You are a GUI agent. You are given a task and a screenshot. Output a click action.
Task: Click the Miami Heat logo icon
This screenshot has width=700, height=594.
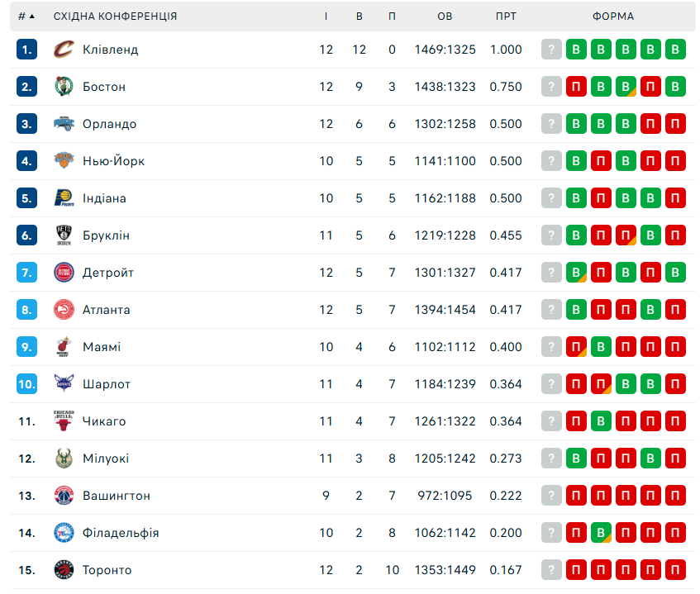coord(64,347)
